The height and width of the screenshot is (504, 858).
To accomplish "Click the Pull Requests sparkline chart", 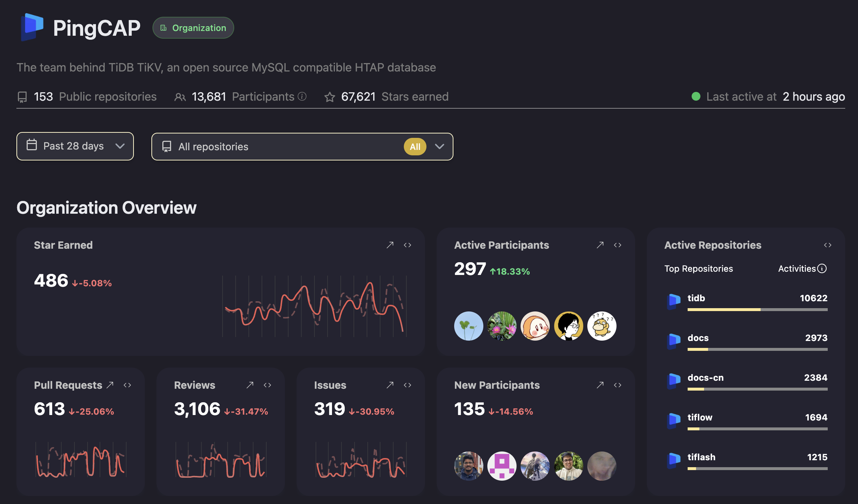I will click(81, 460).
